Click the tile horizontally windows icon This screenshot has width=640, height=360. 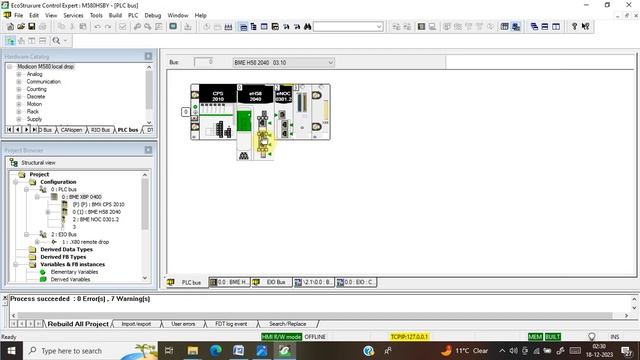[x=545, y=27]
